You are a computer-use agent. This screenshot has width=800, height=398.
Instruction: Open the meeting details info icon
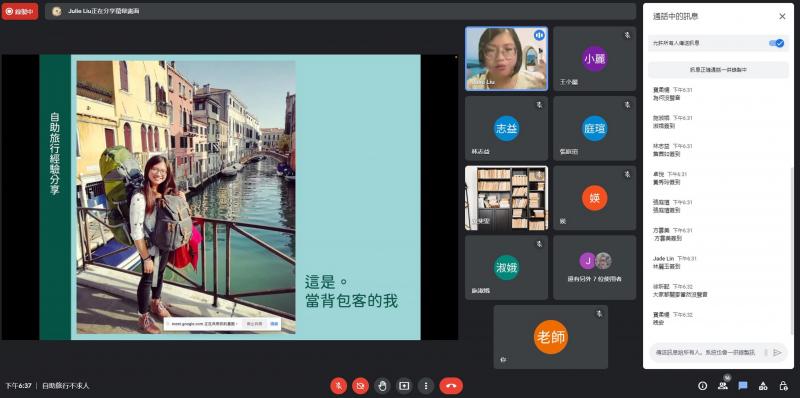click(x=703, y=386)
